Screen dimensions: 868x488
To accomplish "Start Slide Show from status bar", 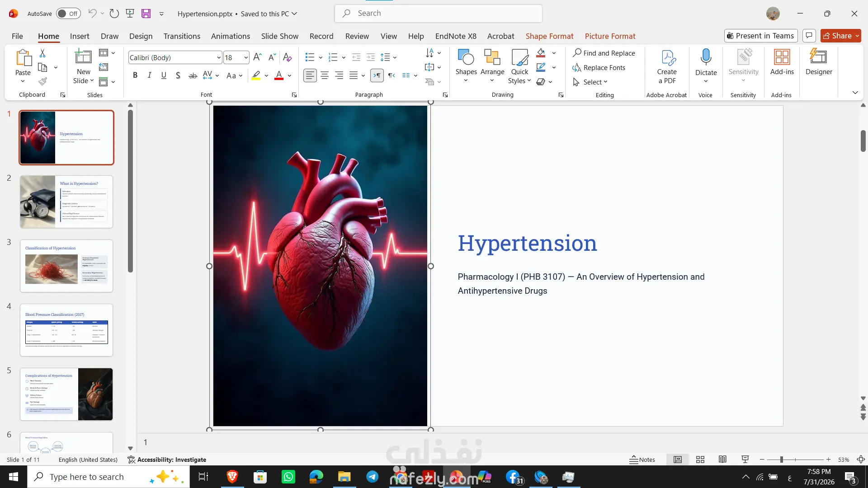I will point(745,460).
